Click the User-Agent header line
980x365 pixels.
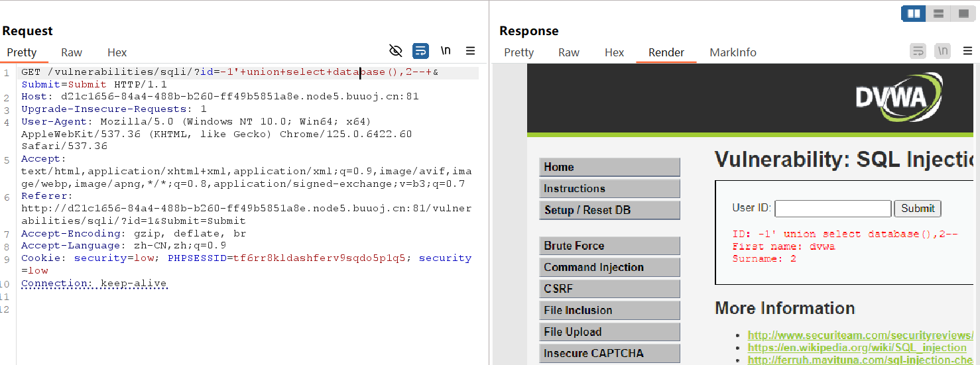[216, 134]
